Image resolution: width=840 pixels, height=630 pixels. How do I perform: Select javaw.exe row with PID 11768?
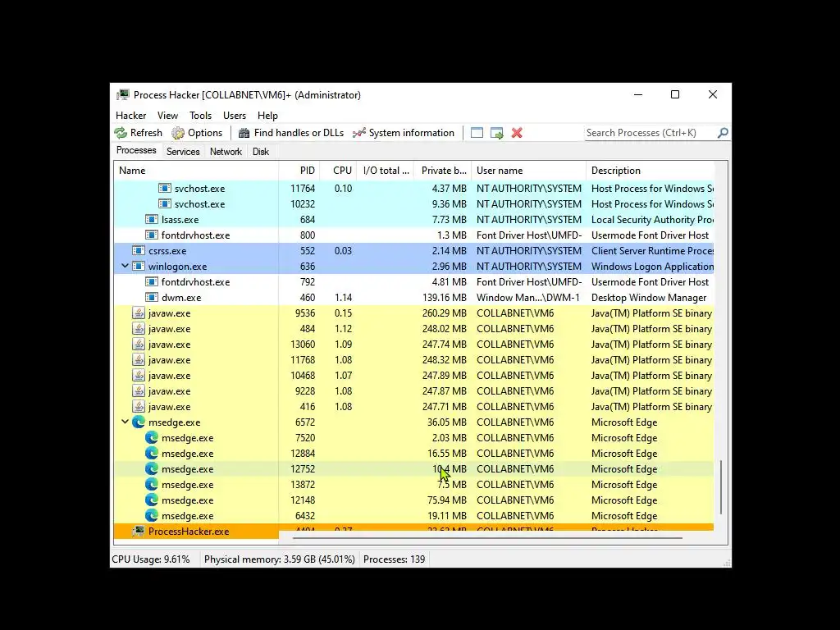coord(413,360)
